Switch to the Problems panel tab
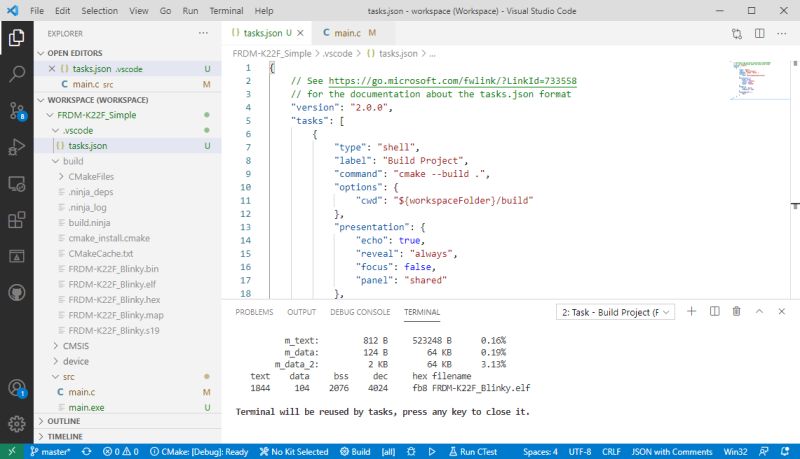Screen dimensions: 800x459 point(254,312)
